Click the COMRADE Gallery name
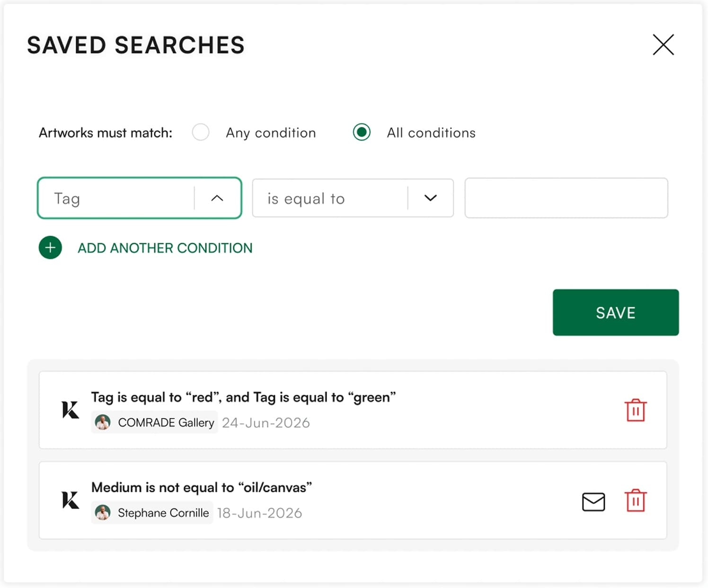 (x=166, y=422)
